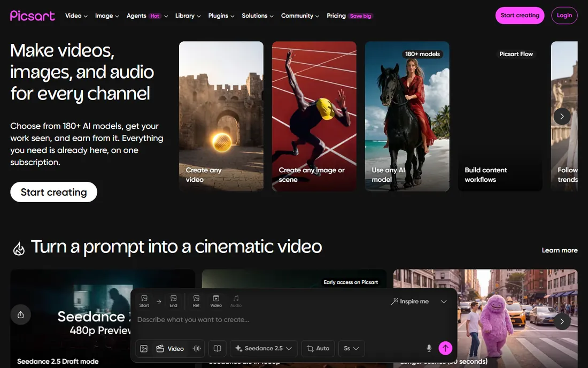The width and height of the screenshot is (588, 368).
Task: Submit prompt with pink arrow button
Action: (445, 348)
